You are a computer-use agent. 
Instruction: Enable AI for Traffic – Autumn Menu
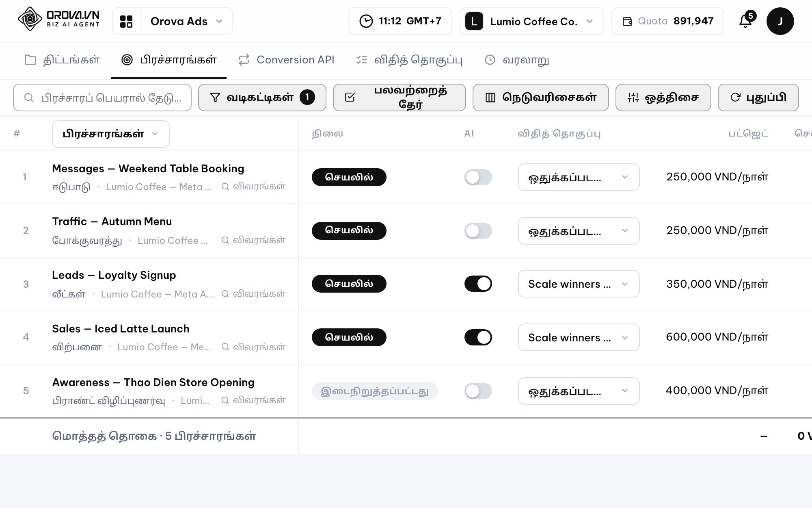click(478, 231)
